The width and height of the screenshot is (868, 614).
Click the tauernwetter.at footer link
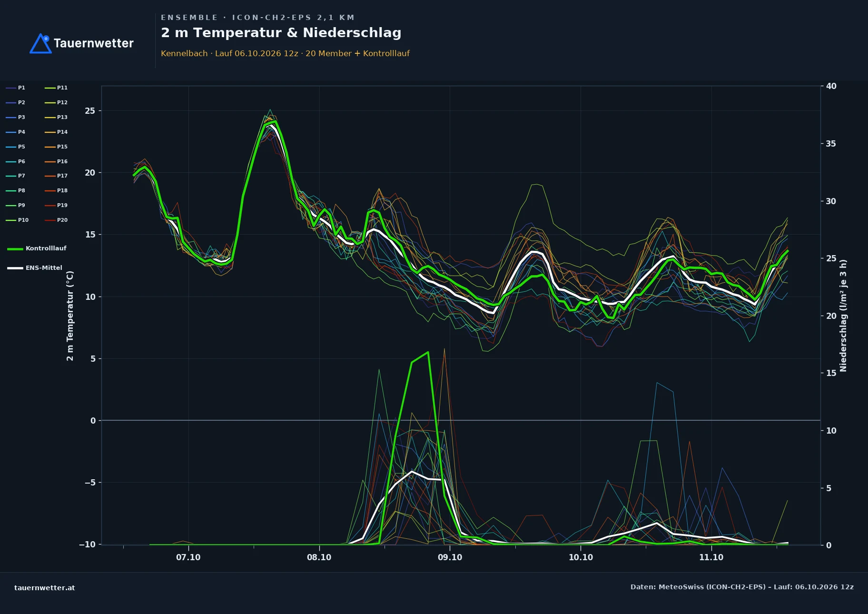coord(45,588)
